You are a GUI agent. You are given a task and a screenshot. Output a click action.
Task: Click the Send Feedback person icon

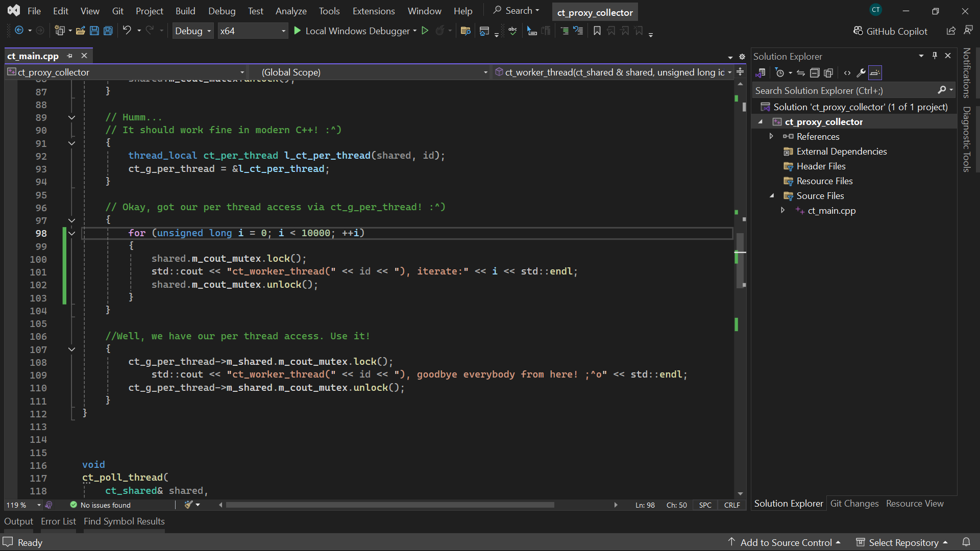968,31
